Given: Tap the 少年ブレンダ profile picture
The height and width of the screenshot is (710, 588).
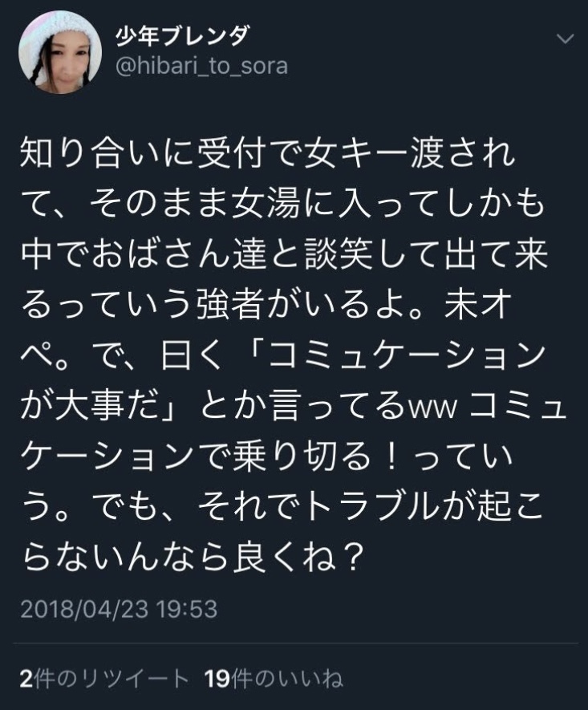Looking at the screenshot, I should [x=60, y=53].
